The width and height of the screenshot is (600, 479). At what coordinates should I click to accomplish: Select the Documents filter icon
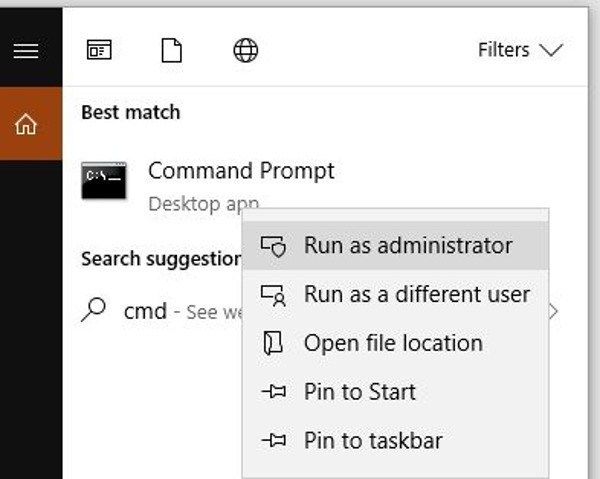coord(171,50)
